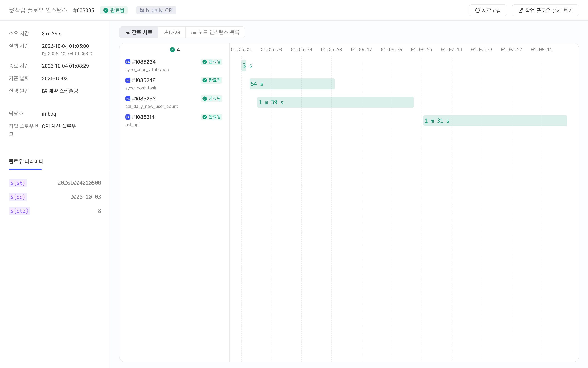Click the green completed check in header badge
The height and width of the screenshot is (368, 588).
[106, 10]
